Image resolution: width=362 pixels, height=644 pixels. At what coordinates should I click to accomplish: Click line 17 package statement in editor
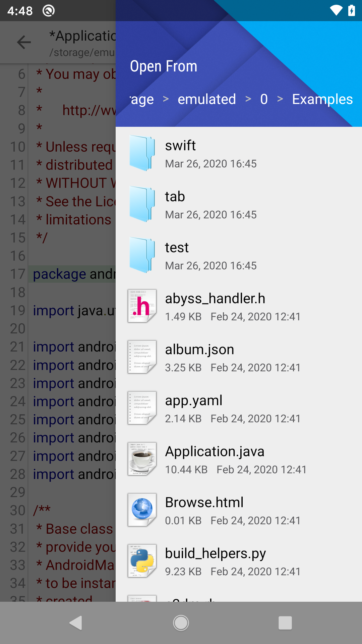[74, 274]
